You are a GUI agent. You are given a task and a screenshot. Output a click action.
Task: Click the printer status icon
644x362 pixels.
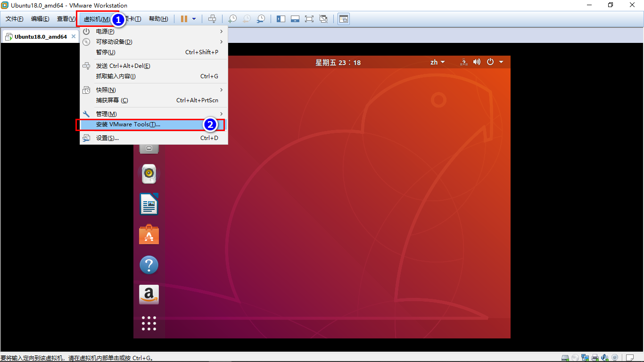point(595,358)
